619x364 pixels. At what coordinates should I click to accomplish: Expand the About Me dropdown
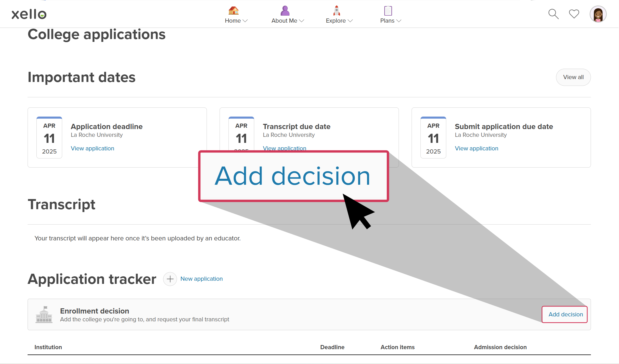click(302, 21)
